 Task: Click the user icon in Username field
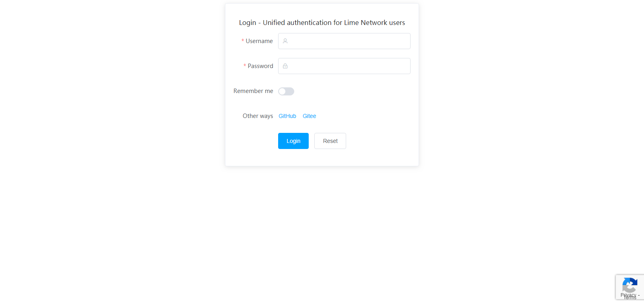[285, 41]
